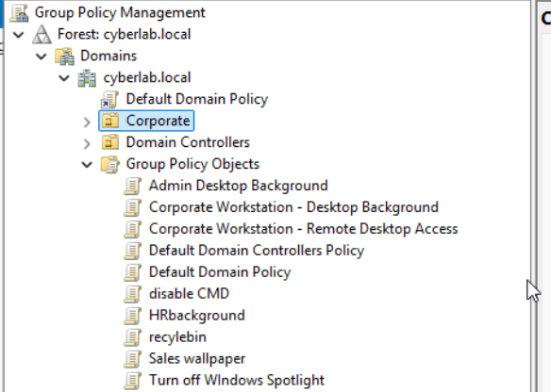Click the Group Policy Objects container icon
The width and height of the screenshot is (551, 392).
(x=110, y=164)
